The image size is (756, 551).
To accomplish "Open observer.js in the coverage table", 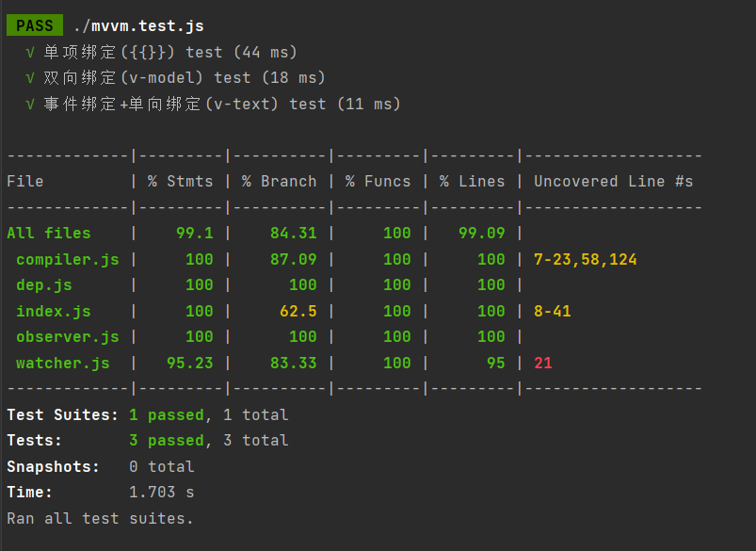I will (x=68, y=336).
